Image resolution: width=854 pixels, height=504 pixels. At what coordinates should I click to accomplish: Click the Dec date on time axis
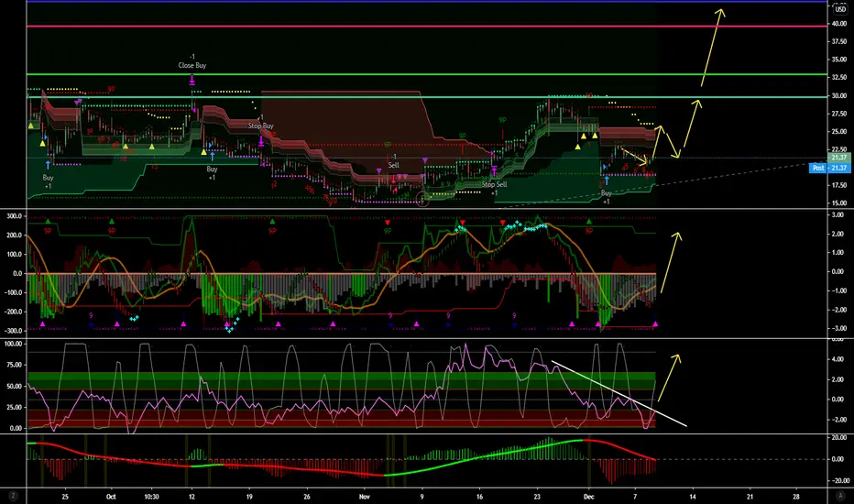pos(589,497)
